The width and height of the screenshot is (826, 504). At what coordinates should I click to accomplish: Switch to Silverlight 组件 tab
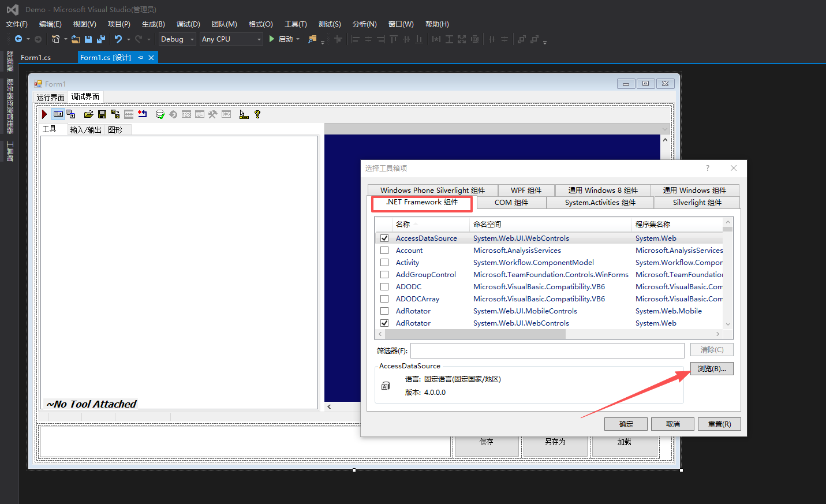click(697, 202)
